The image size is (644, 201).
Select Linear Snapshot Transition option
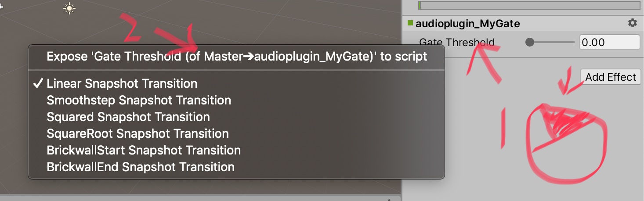tap(122, 83)
